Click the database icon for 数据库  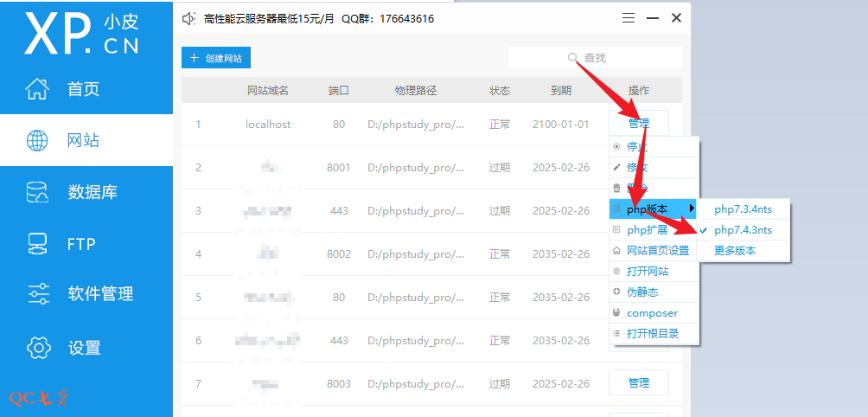coord(38,192)
